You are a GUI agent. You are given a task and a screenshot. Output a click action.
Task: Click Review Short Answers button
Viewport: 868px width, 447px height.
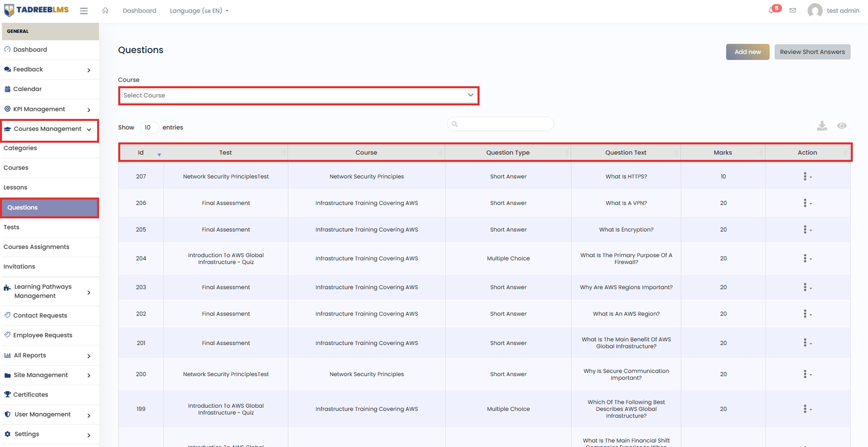(812, 52)
